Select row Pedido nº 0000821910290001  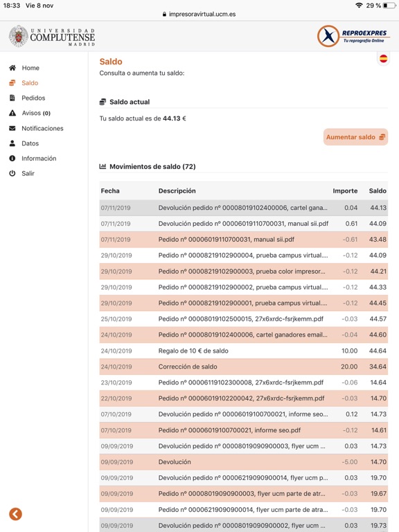pyautogui.click(x=244, y=303)
